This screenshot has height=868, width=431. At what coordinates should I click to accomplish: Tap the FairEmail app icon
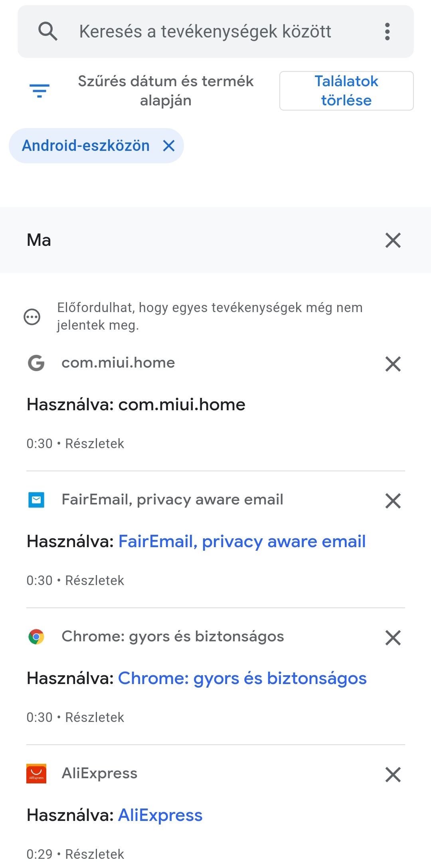coord(36,500)
